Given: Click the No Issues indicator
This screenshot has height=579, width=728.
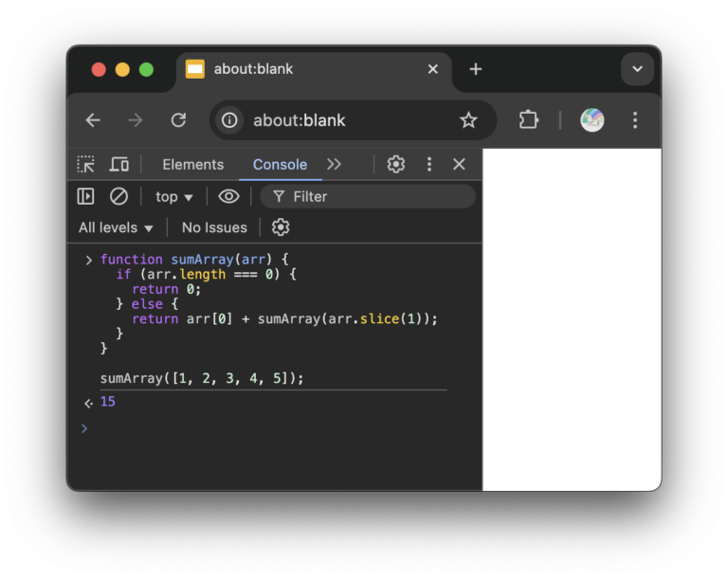Looking at the screenshot, I should [214, 227].
